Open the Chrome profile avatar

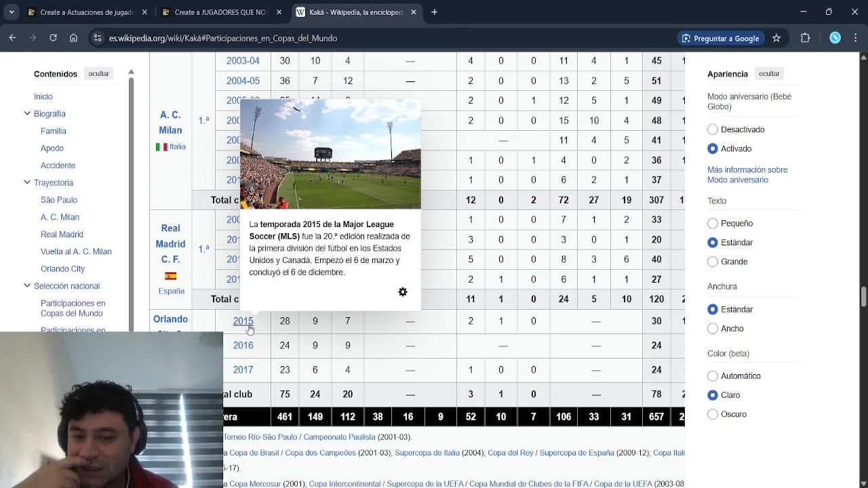(x=835, y=38)
